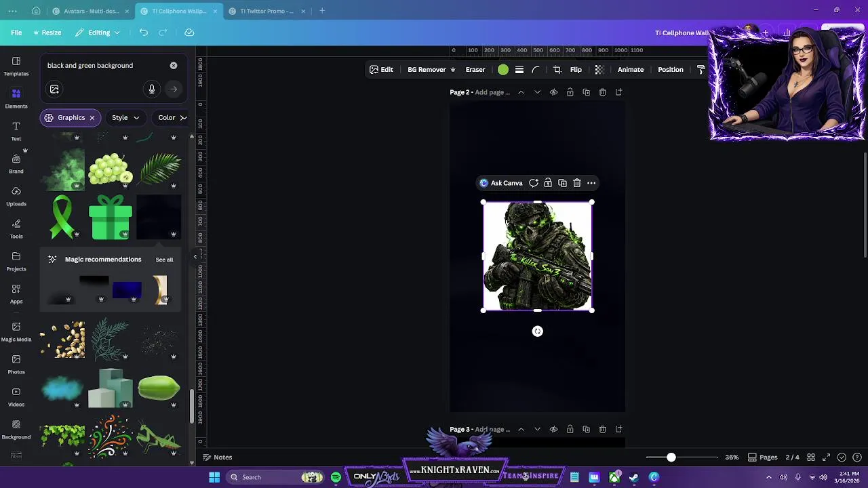This screenshot has width=868, height=488.
Task: Select the Crop tool in the toolbar
Action: pos(557,70)
